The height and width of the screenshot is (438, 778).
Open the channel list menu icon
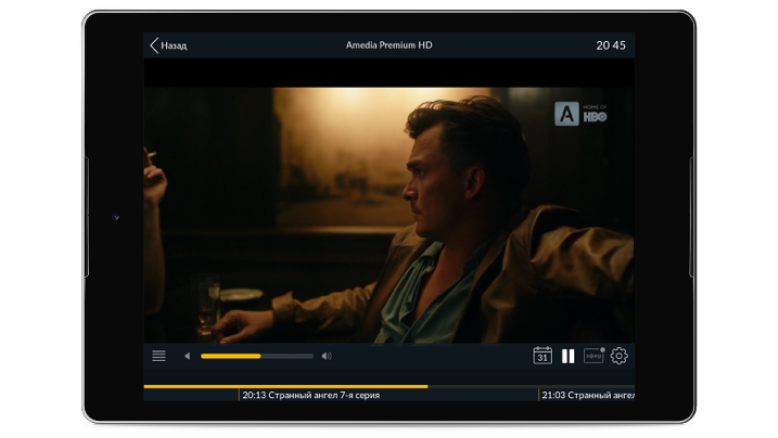[x=159, y=356]
